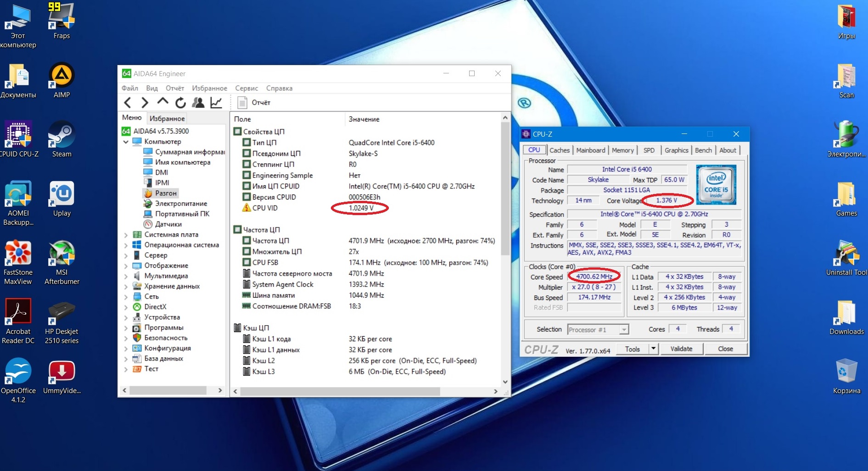Open the AIDA64 user manager icon
This screenshot has height=471, width=868.
[x=198, y=103]
